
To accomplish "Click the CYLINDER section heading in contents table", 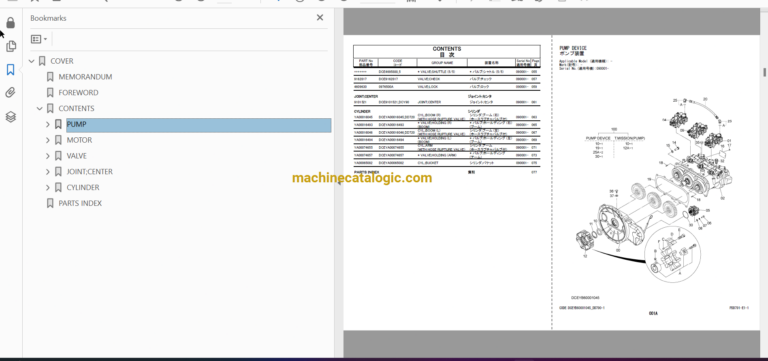I will 363,112.
